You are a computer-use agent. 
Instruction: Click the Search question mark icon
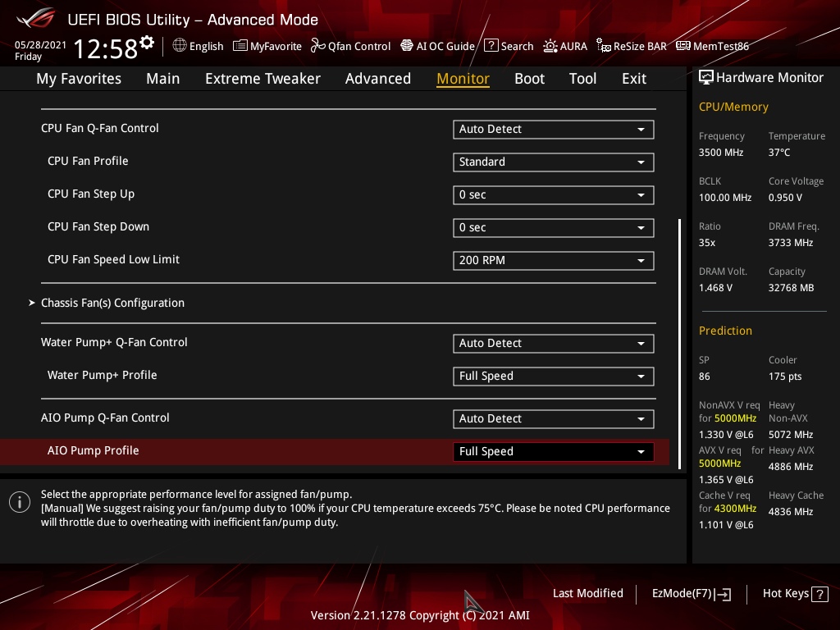(x=491, y=46)
